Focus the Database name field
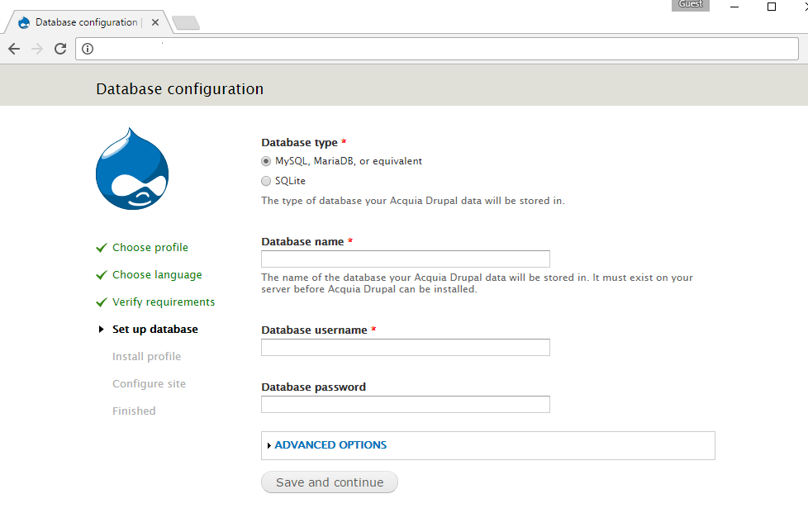The image size is (808, 532). 405,259
